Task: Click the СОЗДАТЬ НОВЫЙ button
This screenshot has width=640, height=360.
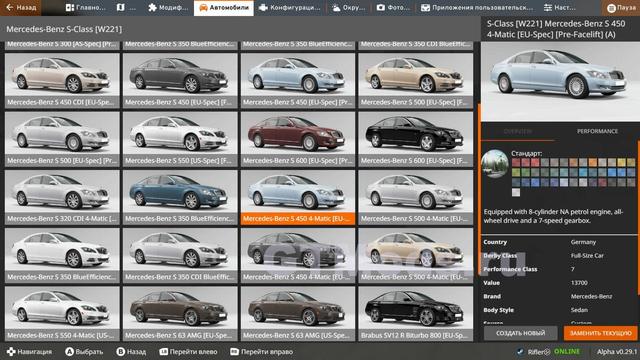Action: [x=520, y=333]
